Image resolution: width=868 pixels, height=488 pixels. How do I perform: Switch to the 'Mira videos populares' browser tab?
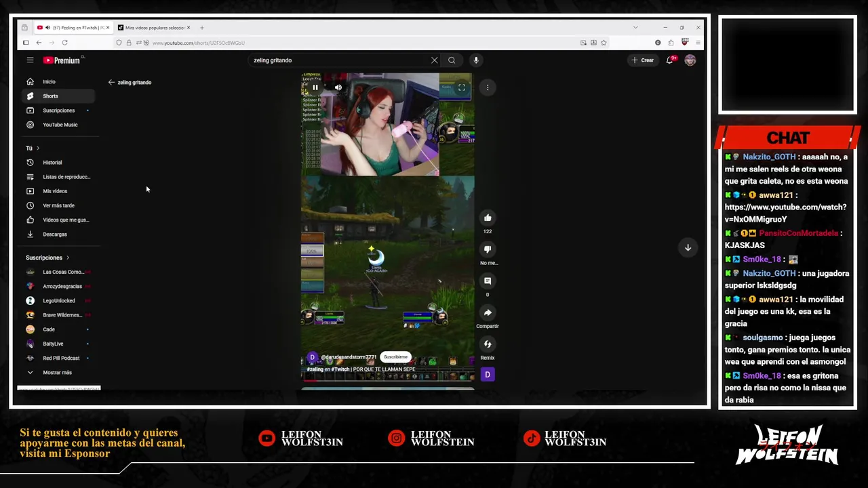point(153,28)
